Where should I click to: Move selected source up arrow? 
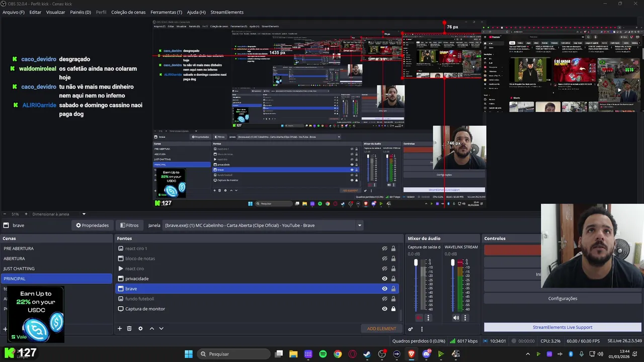coord(151,328)
